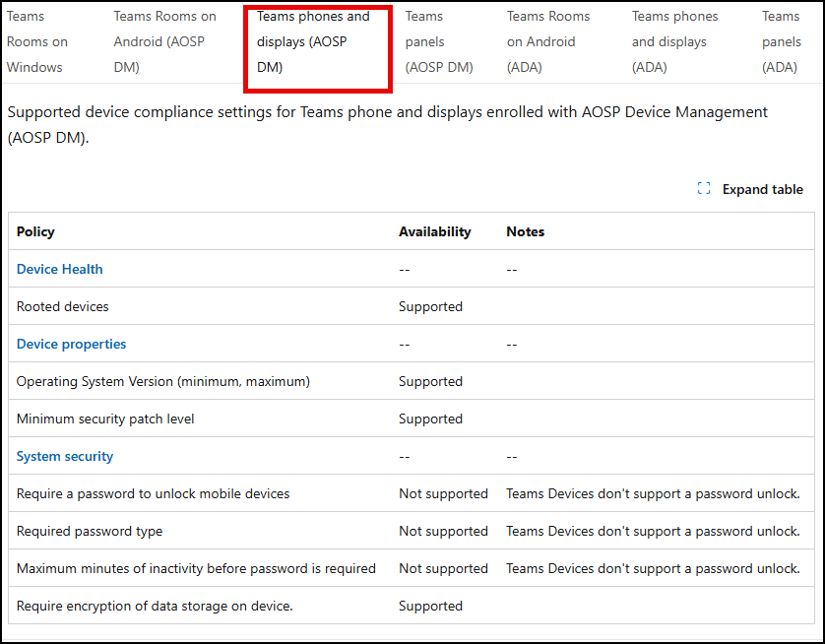This screenshot has height=644, width=825.
Task: Switch to Teams panels (AOSP DM) tab
Action: [439, 41]
